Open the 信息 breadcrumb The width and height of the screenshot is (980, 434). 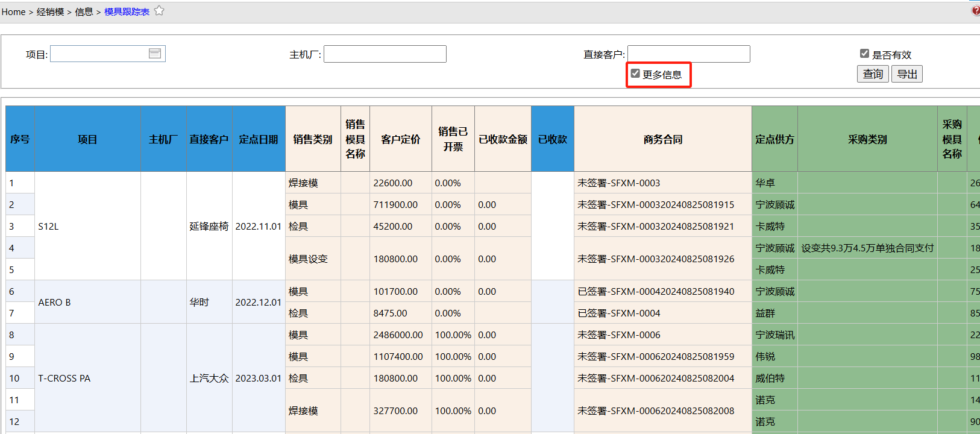click(84, 12)
